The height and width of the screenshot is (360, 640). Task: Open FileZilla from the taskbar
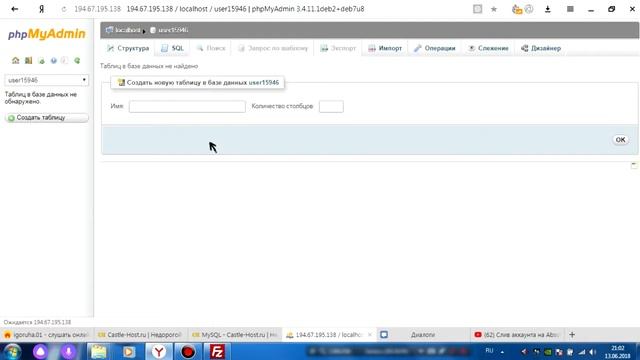click(217, 351)
